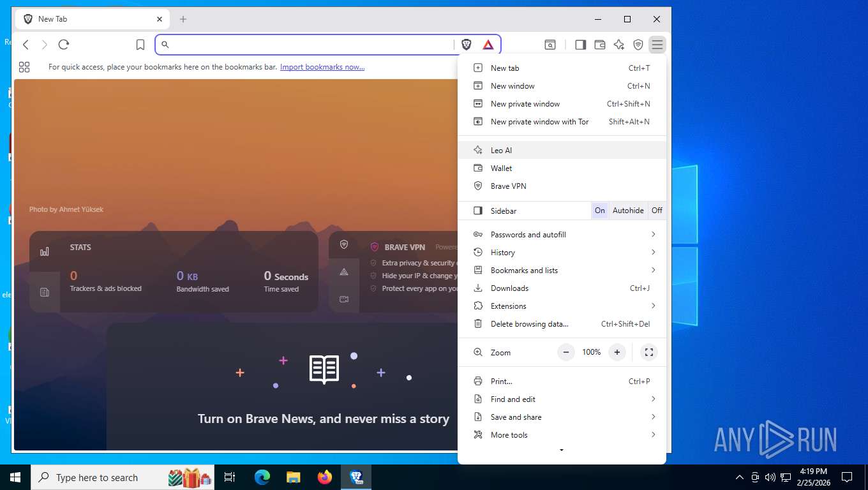Open File Explorer from the taskbar
Screen dimensions: 868x490
(293, 477)
